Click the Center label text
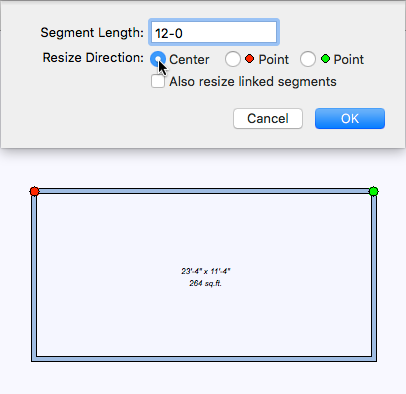 click(189, 60)
